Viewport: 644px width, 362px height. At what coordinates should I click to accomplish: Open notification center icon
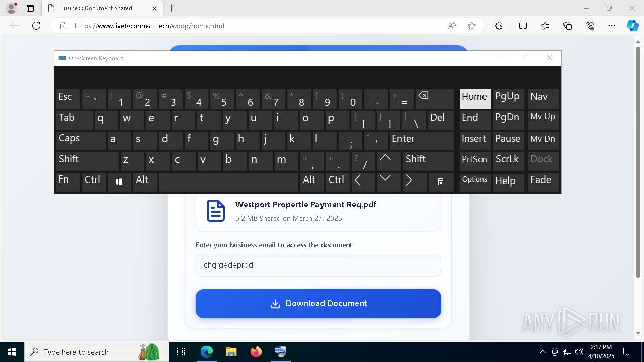tap(627, 352)
